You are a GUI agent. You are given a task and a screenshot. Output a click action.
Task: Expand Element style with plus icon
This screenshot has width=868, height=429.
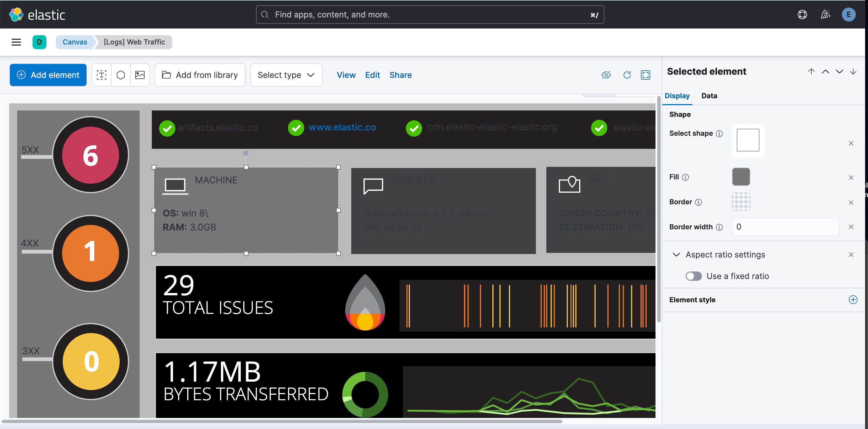[x=853, y=300]
